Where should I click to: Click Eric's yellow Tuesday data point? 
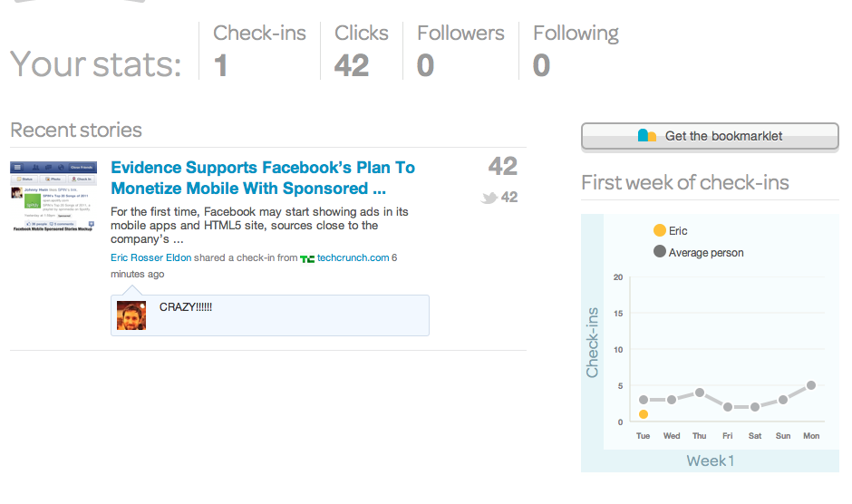[644, 414]
